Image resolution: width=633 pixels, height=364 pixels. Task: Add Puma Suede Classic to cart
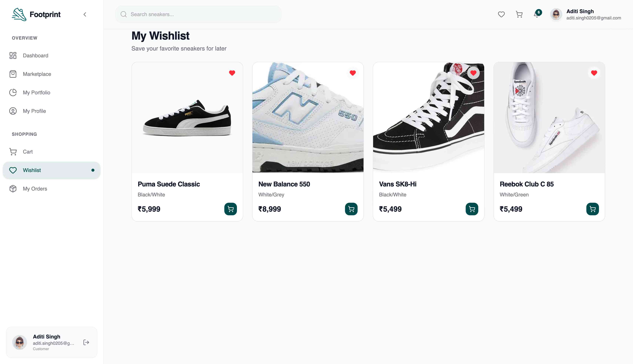tap(230, 209)
